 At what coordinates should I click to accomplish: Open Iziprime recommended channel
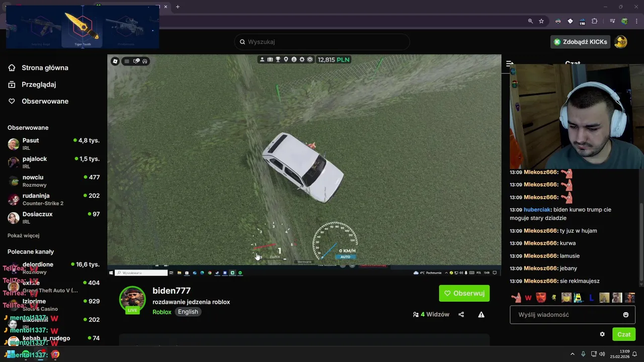coord(53,305)
